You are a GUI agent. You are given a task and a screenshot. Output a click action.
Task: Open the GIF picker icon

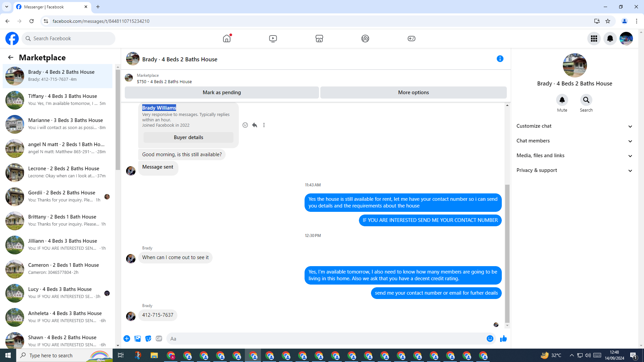tap(159, 339)
